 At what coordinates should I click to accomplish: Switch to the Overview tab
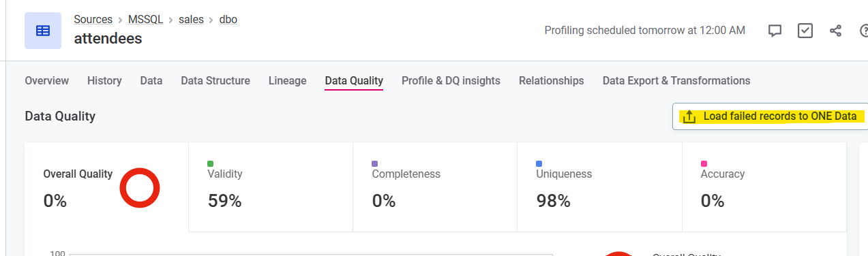point(47,80)
